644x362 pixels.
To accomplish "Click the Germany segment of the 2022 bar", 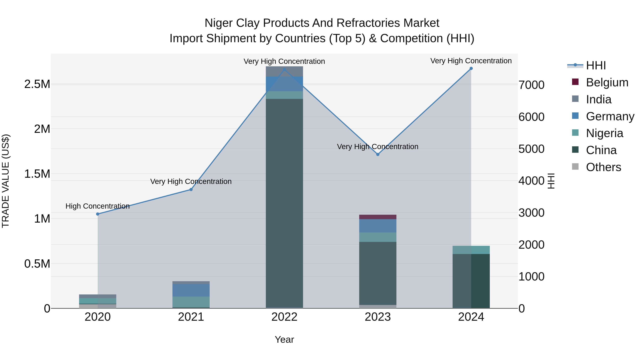I will 284,84.
